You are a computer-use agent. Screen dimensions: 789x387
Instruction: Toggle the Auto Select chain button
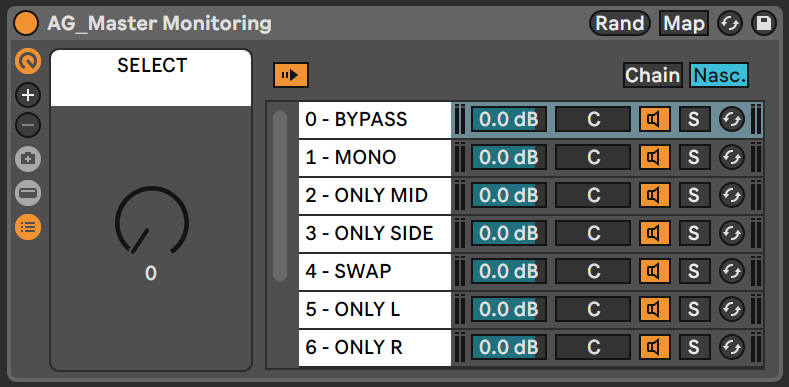click(x=291, y=75)
